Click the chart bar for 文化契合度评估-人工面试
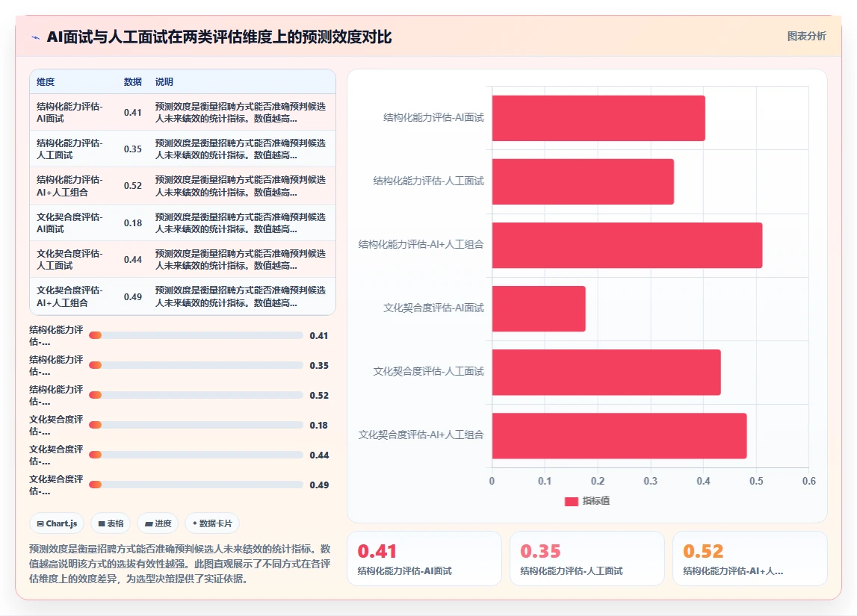The width and height of the screenshot is (857, 616). (607, 372)
